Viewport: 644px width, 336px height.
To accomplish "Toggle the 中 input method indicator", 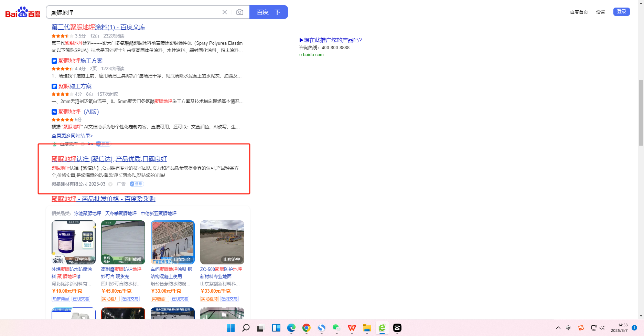I will tap(568, 328).
